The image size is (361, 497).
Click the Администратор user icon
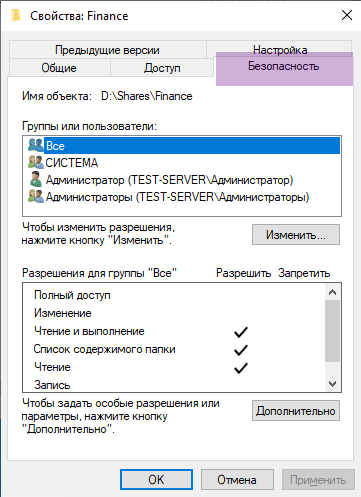(x=36, y=179)
